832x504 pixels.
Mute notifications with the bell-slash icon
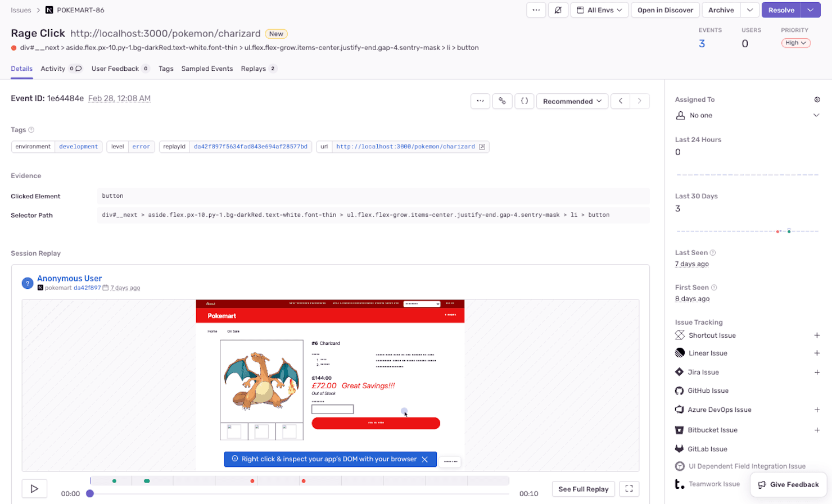558,10
